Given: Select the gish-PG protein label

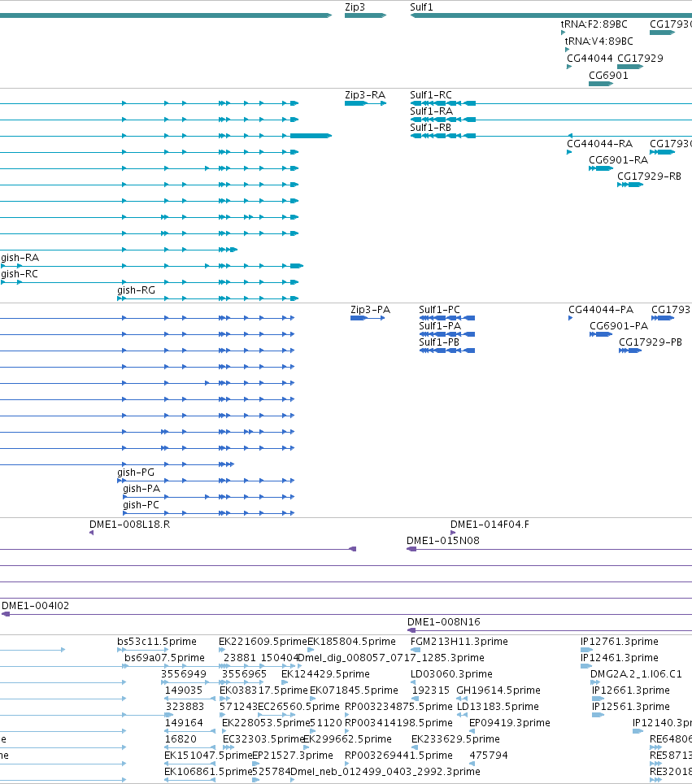Looking at the screenshot, I should tap(136, 472).
